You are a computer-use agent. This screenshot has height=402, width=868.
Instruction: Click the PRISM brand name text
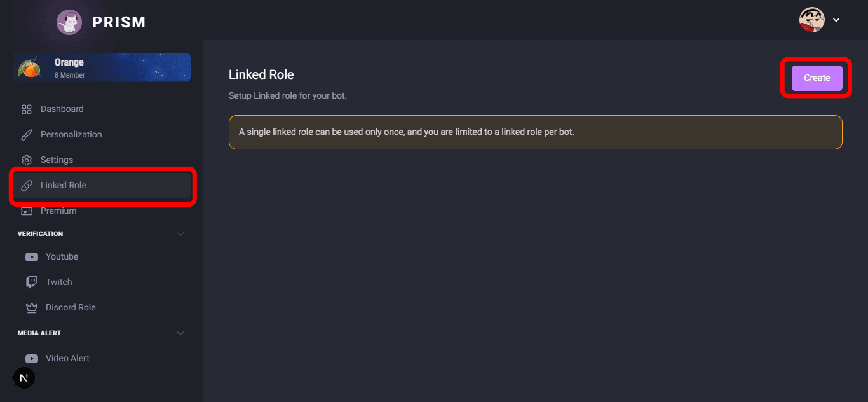pos(119,22)
